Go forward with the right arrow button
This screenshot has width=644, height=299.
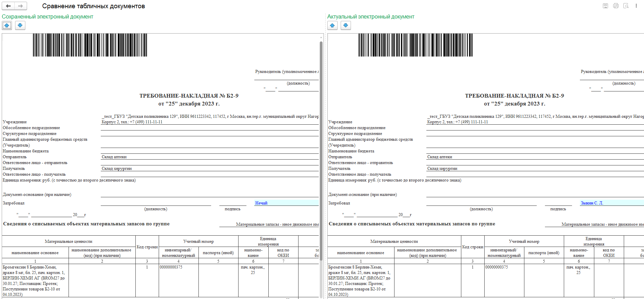click(21, 6)
